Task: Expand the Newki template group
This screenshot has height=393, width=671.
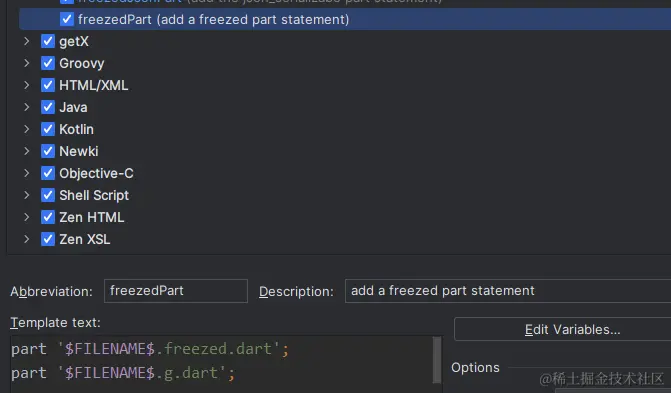Action: (x=27, y=151)
